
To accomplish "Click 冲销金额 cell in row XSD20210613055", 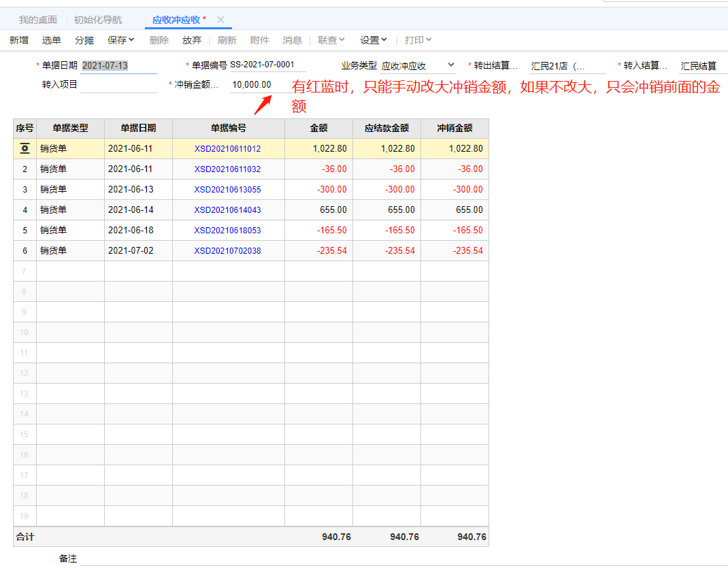I will coord(455,190).
